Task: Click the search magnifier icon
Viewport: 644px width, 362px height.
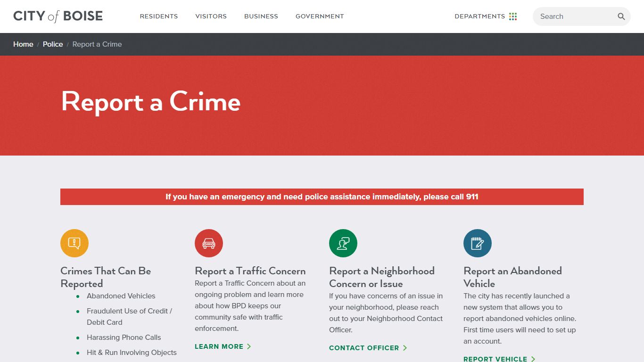Action: tap(621, 16)
